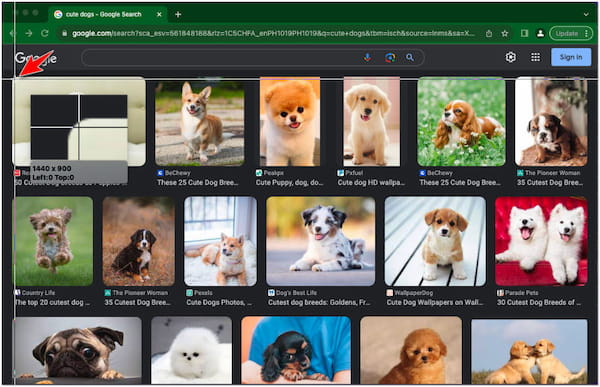
Task: Open the bulldog puppy image
Action: point(551,122)
